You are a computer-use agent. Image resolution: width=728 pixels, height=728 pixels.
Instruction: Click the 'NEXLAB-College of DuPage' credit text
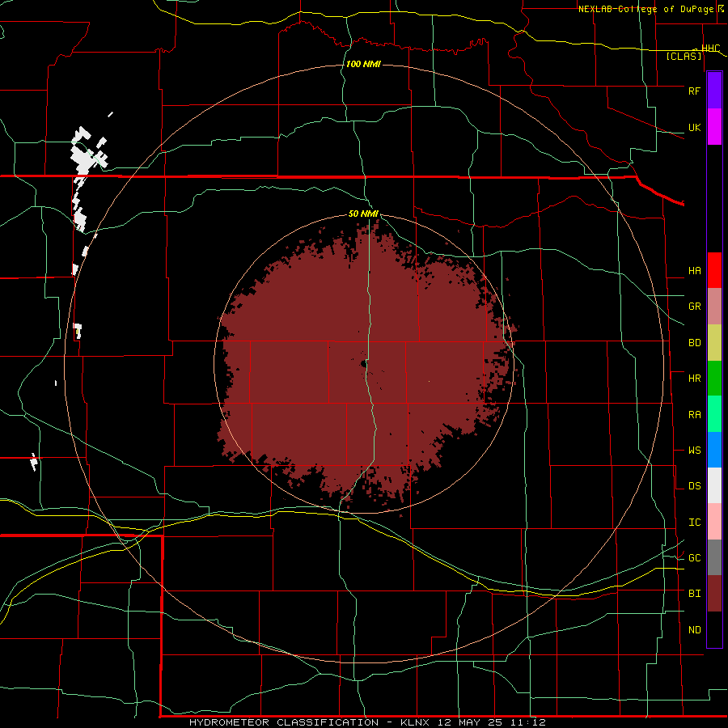click(x=648, y=9)
